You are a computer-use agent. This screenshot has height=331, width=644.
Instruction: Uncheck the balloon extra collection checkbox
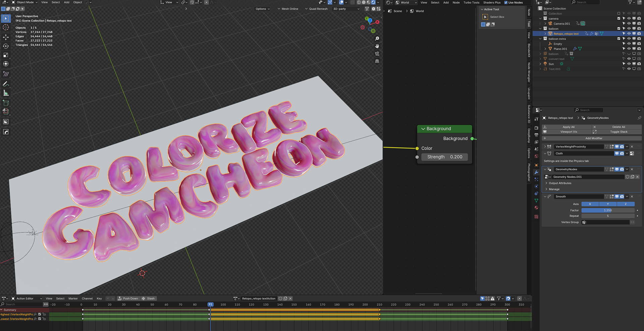click(619, 39)
